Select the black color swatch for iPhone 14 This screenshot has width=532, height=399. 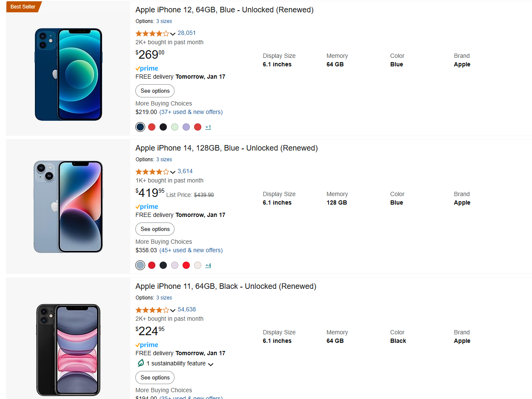point(163,265)
